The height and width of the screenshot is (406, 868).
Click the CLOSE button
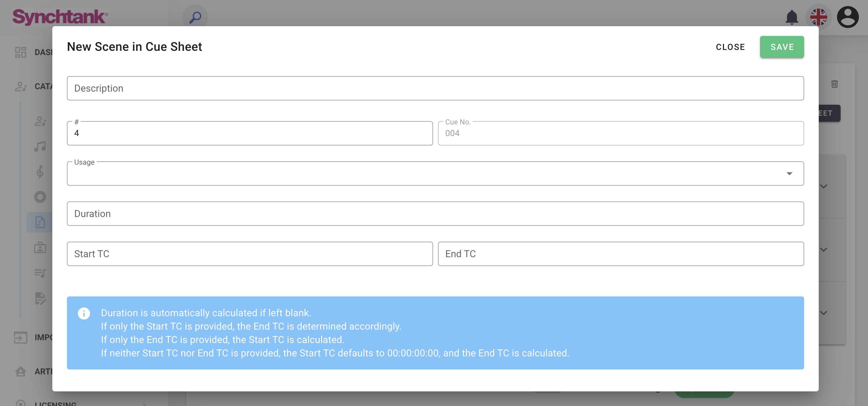tap(730, 47)
